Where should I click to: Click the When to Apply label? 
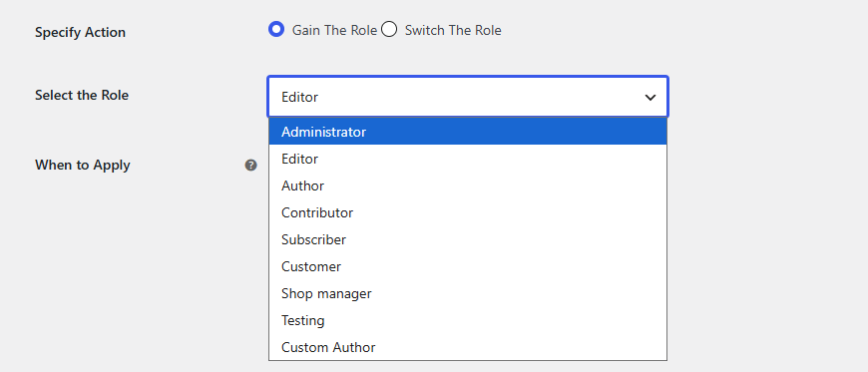(83, 165)
